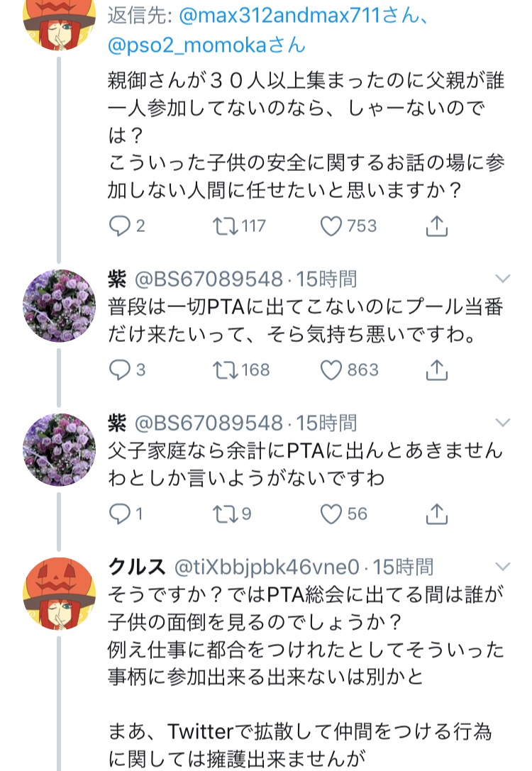
Task: Open options chevron on first 紫 tweet
Action: (x=502, y=278)
